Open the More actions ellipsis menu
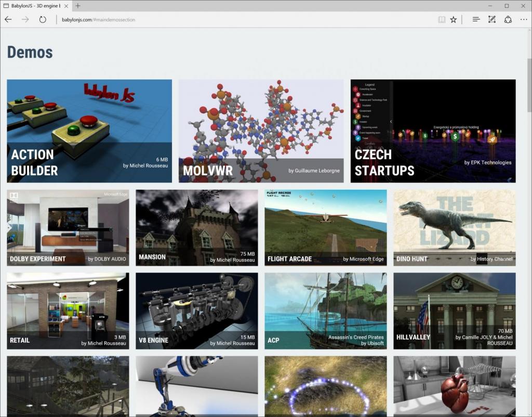Viewport: 532px width, 417px height. click(x=523, y=19)
